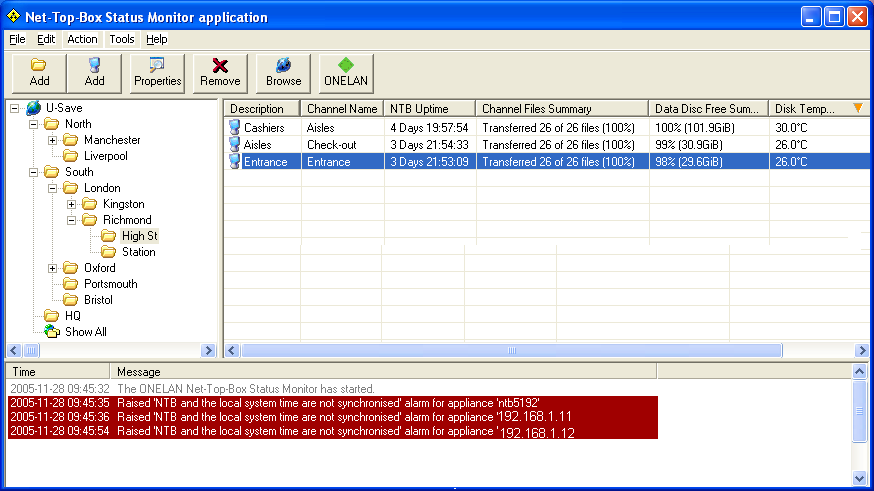Click the U-Save globe root icon

point(33,108)
